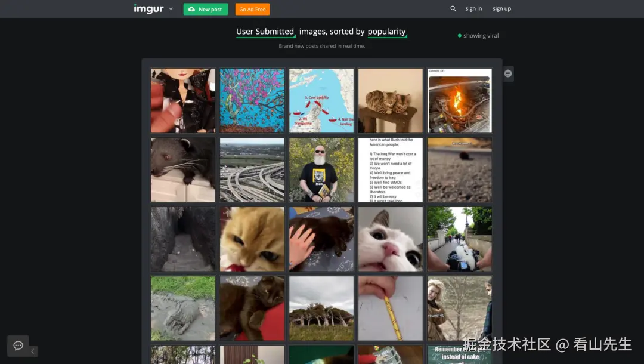
Task: Expand the dropdown arrow beside imgur logo
Action: (x=171, y=8)
